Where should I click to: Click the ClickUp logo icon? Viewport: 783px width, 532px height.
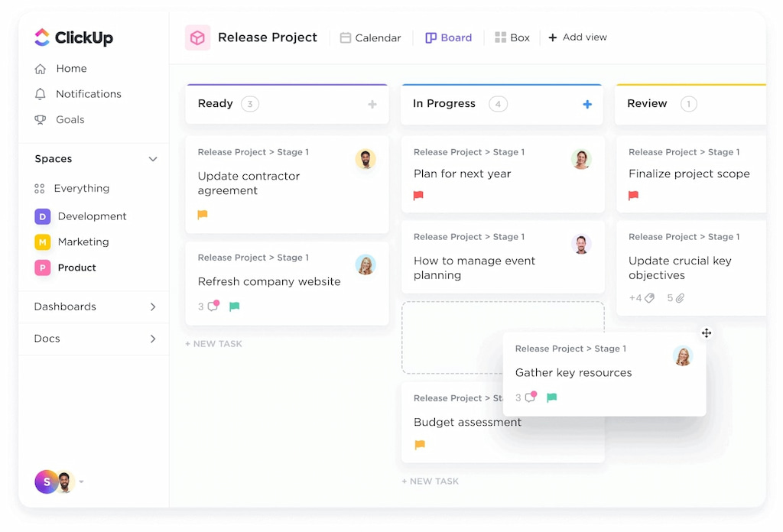click(42, 37)
